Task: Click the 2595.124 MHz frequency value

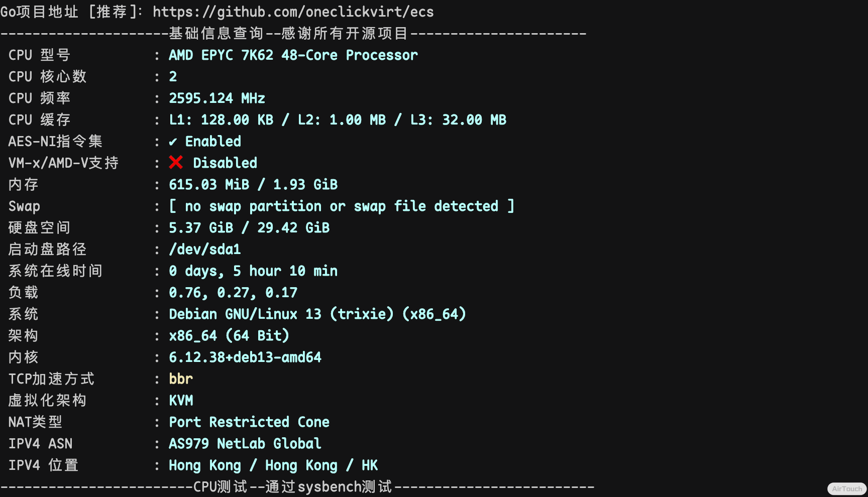Action: pyautogui.click(x=216, y=98)
